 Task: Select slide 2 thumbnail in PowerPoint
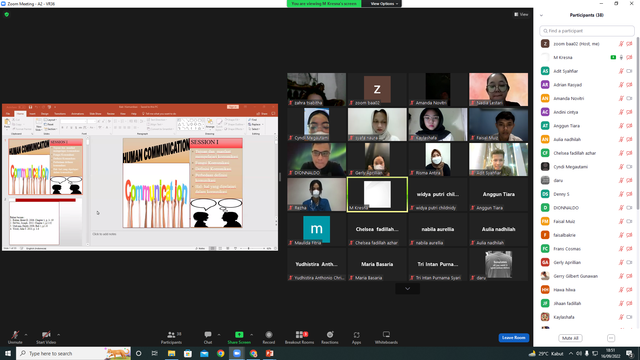[x=46, y=222]
